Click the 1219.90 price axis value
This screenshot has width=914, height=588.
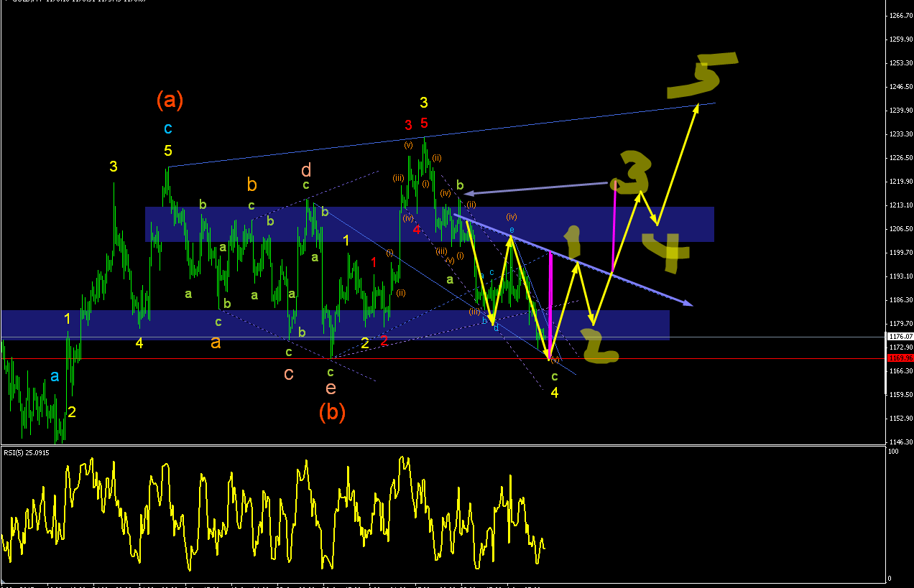point(901,181)
